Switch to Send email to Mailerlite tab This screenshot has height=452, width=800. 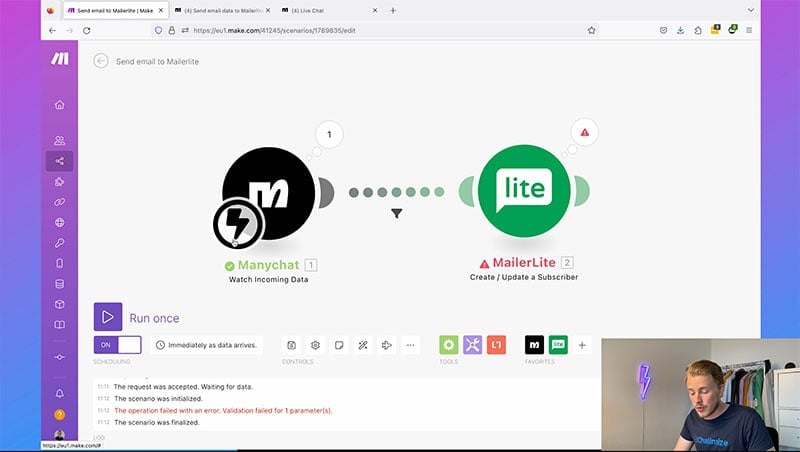116,10
